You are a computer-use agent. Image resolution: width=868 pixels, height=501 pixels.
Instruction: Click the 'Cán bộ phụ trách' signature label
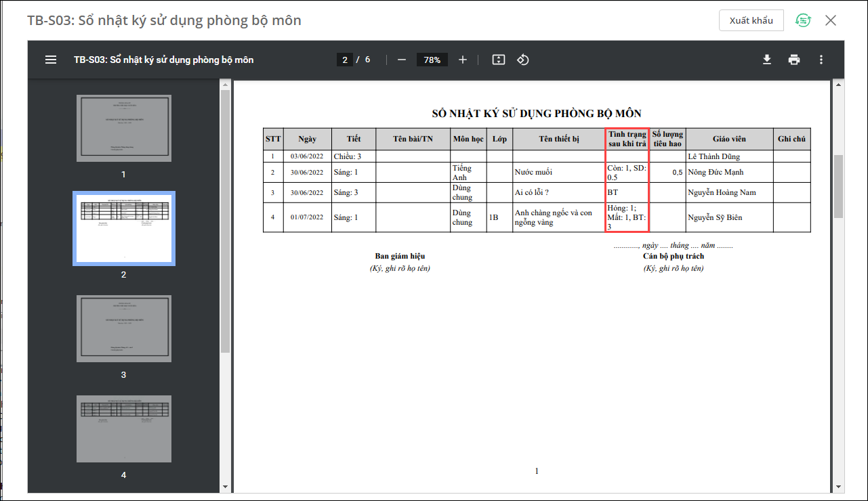tap(674, 256)
